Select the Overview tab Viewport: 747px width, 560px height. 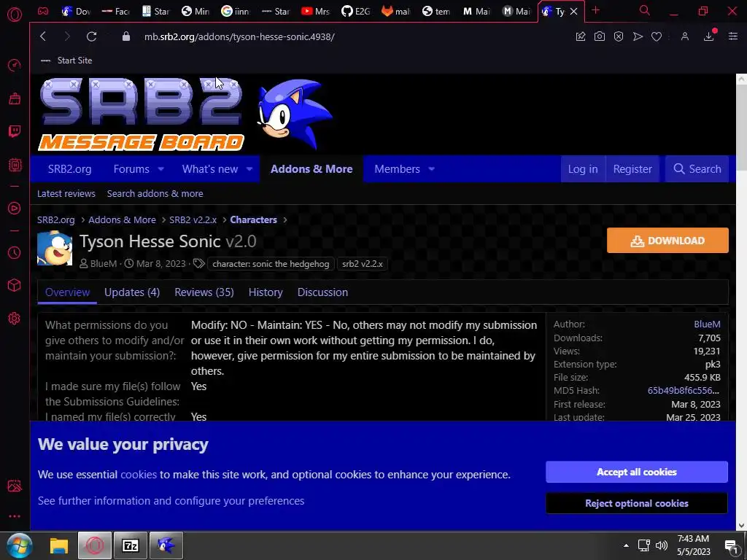click(x=67, y=292)
